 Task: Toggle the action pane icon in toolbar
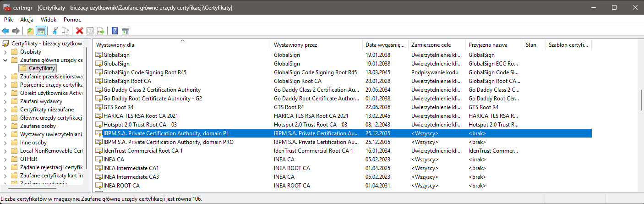click(x=126, y=31)
